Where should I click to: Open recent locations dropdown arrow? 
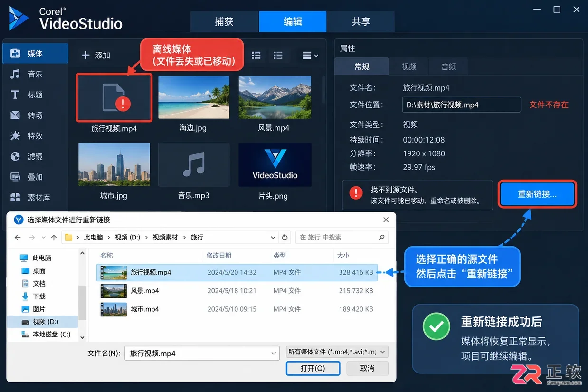pyautogui.click(x=44, y=237)
